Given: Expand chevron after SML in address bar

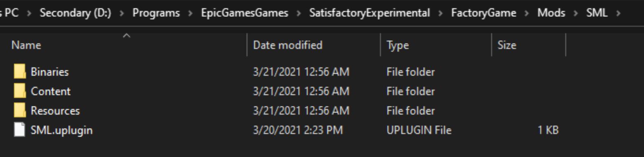Looking at the screenshot, I should click(618, 13).
